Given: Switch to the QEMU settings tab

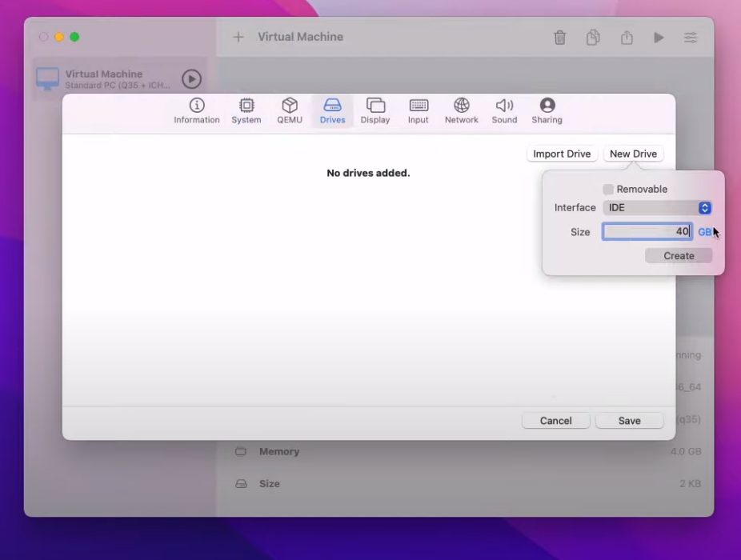Looking at the screenshot, I should [290, 111].
